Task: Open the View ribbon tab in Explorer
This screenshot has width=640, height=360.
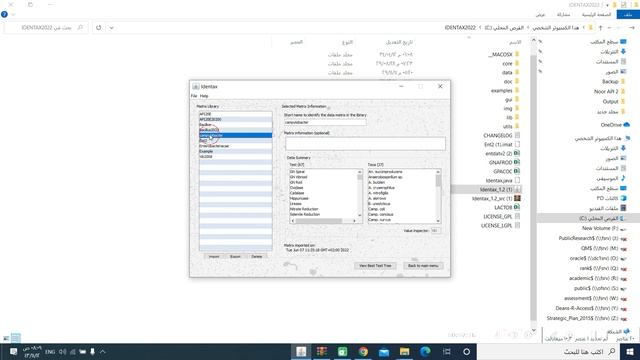Action: tap(540, 14)
